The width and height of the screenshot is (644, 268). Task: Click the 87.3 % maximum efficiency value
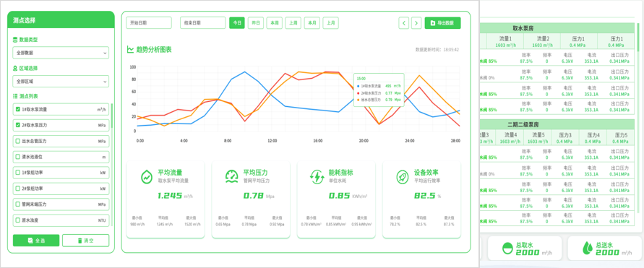(450, 225)
